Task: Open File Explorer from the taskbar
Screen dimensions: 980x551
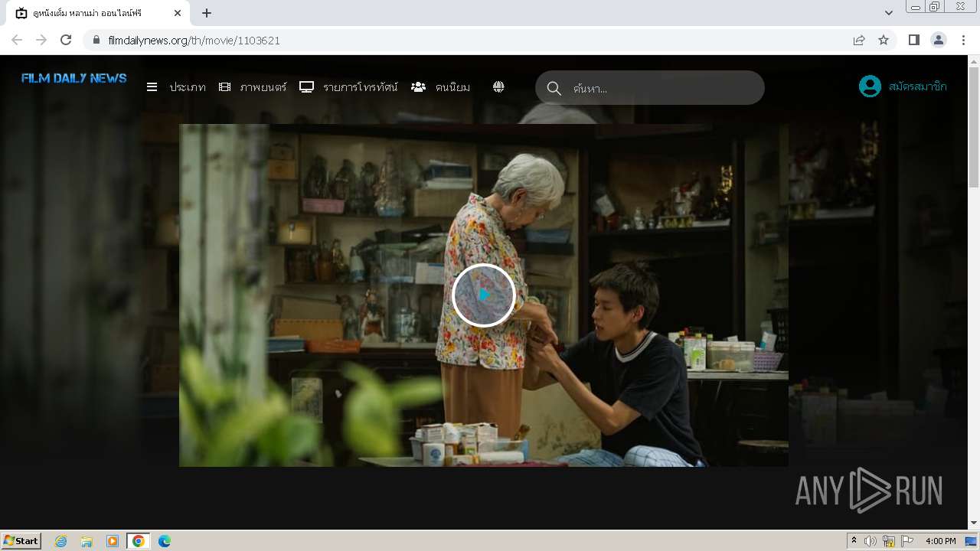Action: point(87,541)
